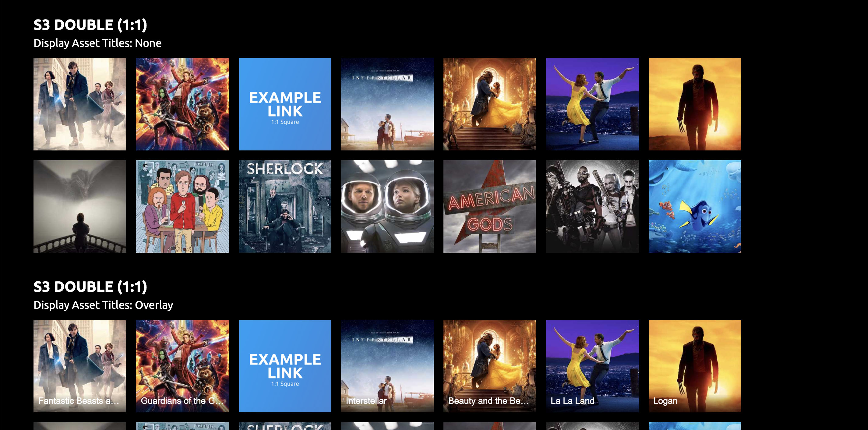Select untitled Guardians of the Galaxy poster, None section
This screenshot has height=430, width=868.
pos(182,104)
